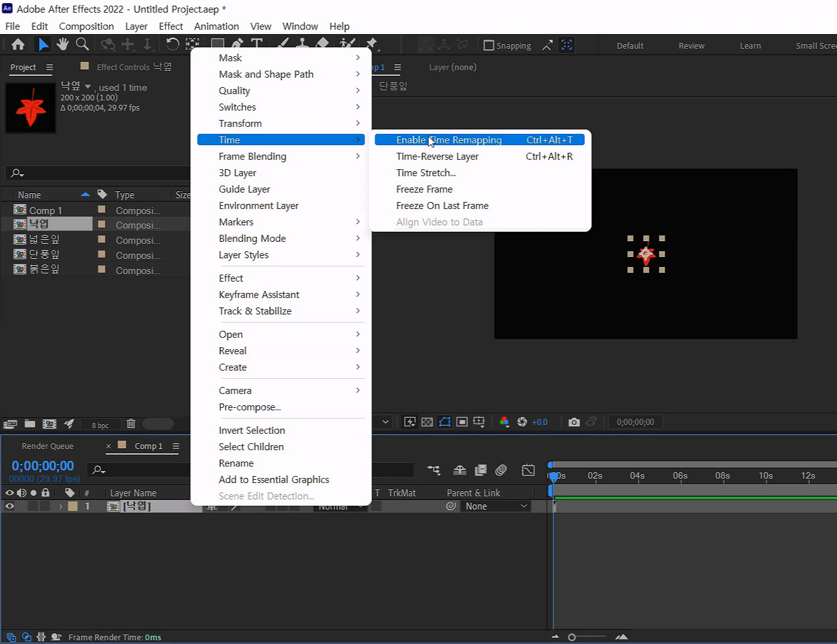Image resolution: width=837 pixels, height=644 pixels.
Task: Click the Graph Editor icon in timeline
Action: tap(528, 470)
